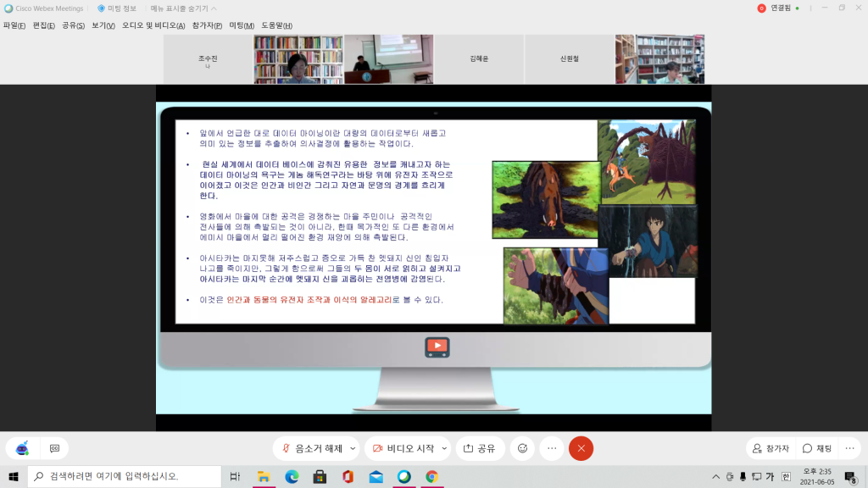Select the 조수진 participant tile
868x488 pixels.
(x=209, y=59)
